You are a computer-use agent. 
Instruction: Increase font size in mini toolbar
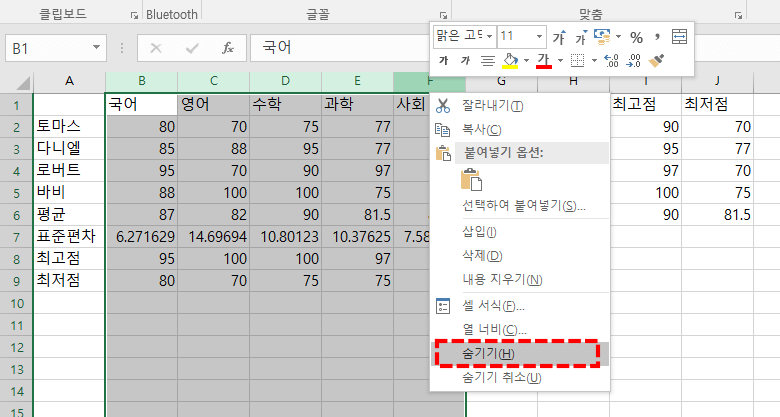[559, 37]
